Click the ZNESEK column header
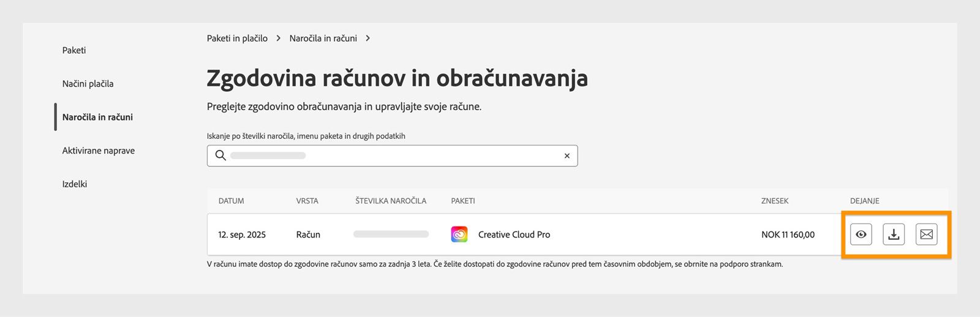The height and width of the screenshot is (317, 980). click(775, 201)
